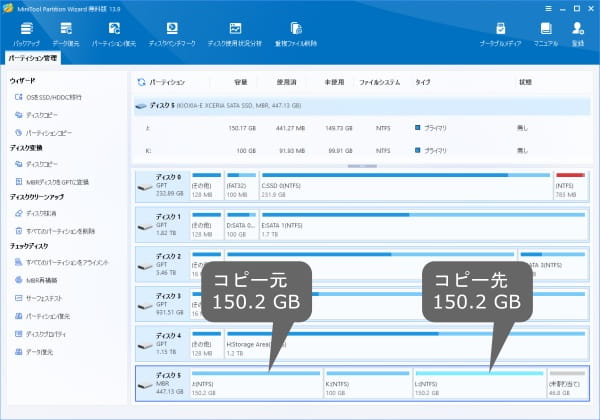Viewport: 600px width, 420px height.
Task: Select the ディスク 5 KIOXIA header row
Action: pyautogui.click(x=362, y=106)
